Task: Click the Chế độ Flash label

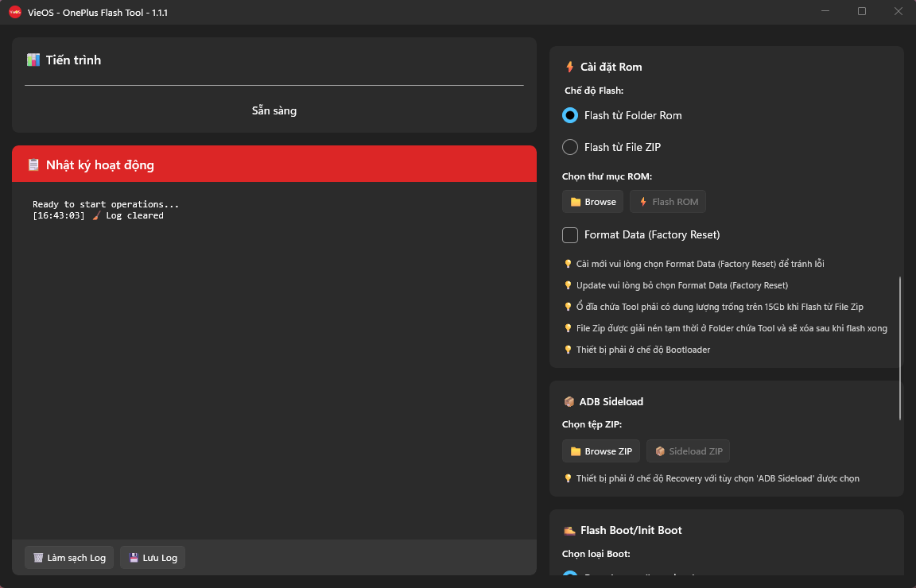Action: click(593, 91)
